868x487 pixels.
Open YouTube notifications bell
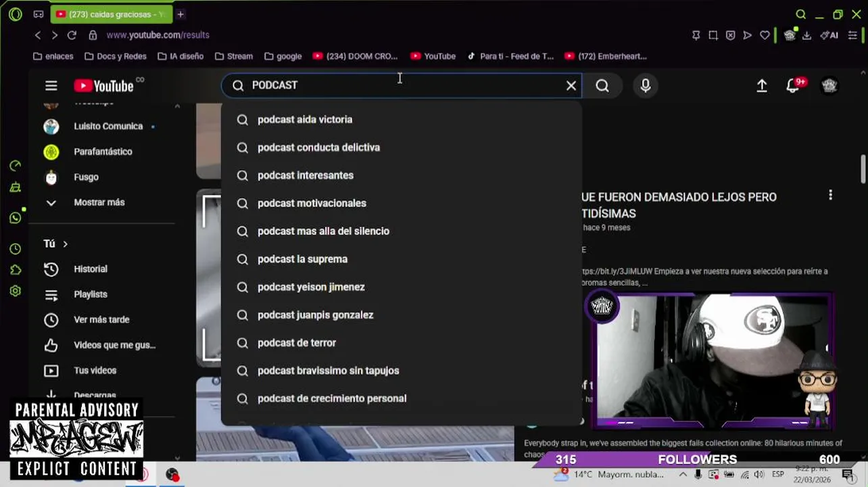(x=793, y=86)
